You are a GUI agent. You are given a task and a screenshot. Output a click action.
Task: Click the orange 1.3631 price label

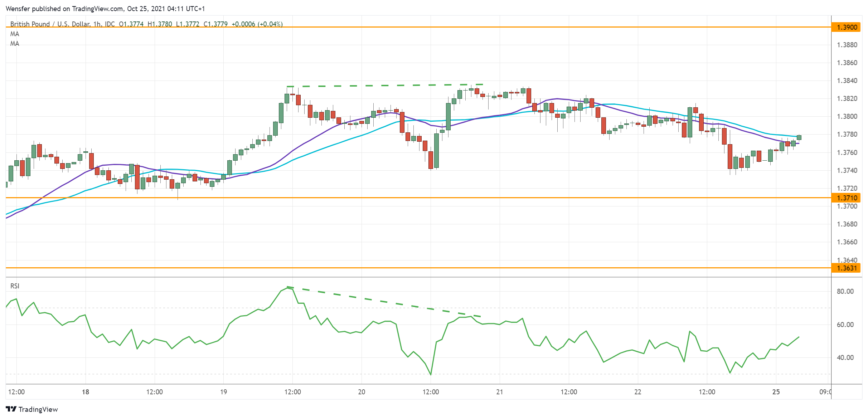[x=847, y=268]
